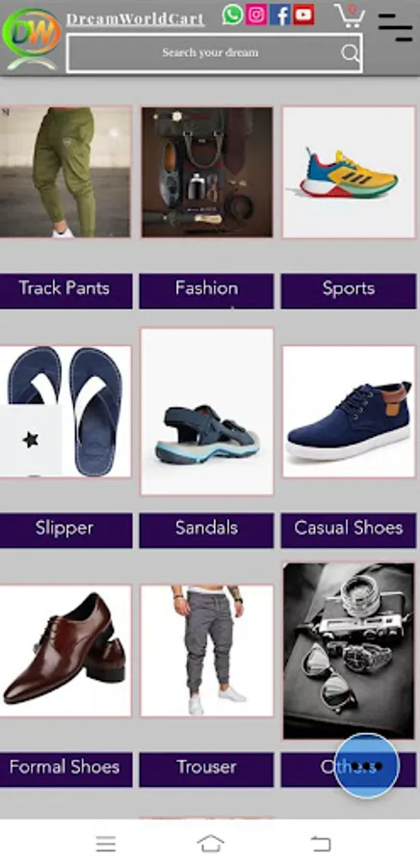420x868 pixels.
Task: Click the DreamWorldCart title link
Action: point(136,19)
